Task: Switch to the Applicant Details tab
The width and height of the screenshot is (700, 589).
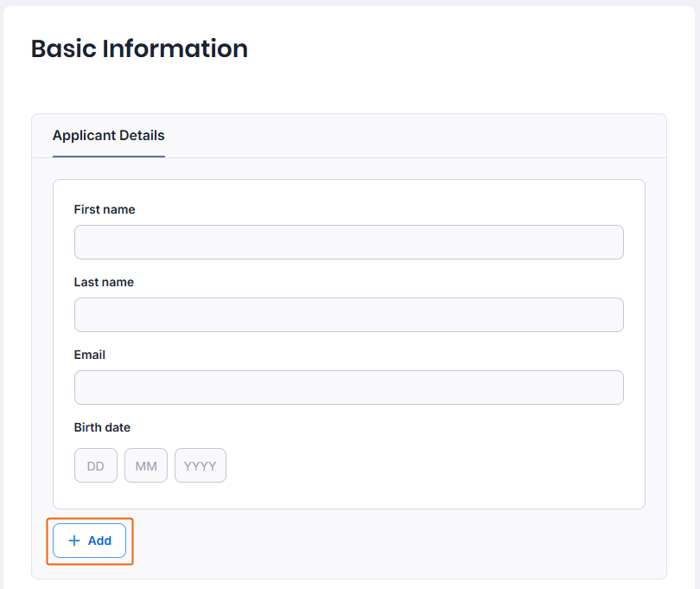Action: click(108, 136)
